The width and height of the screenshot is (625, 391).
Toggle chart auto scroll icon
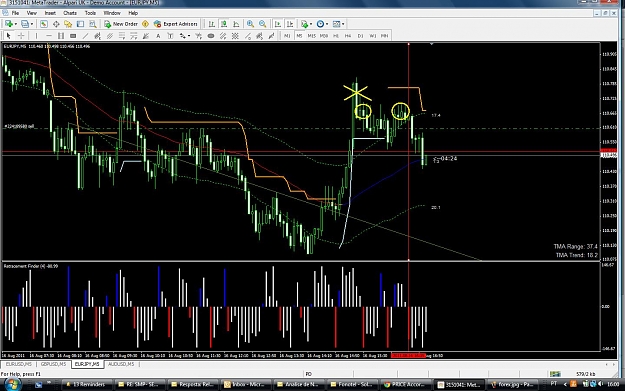[x=278, y=24]
